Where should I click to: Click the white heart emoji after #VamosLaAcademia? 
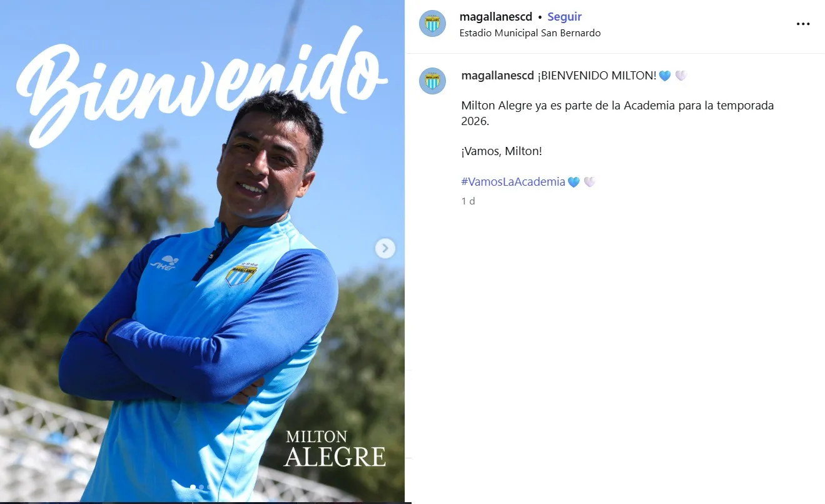pyautogui.click(x=589, y=182)
